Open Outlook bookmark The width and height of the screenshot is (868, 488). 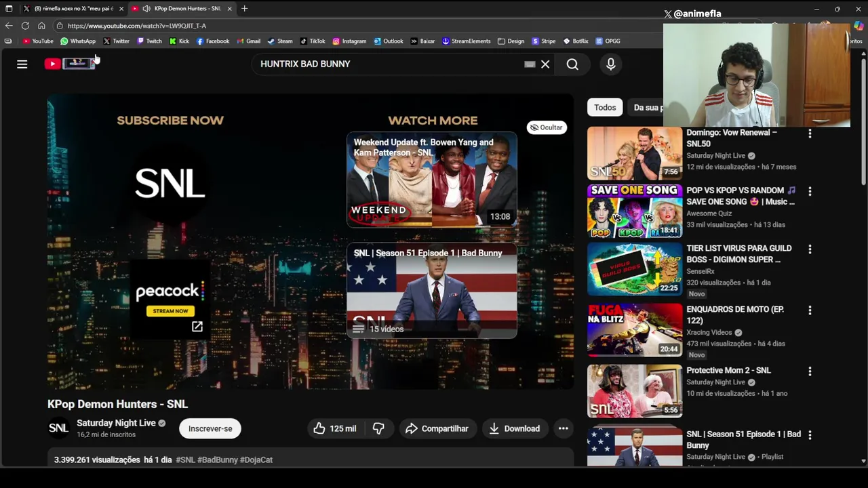click(x=388, y=41)
